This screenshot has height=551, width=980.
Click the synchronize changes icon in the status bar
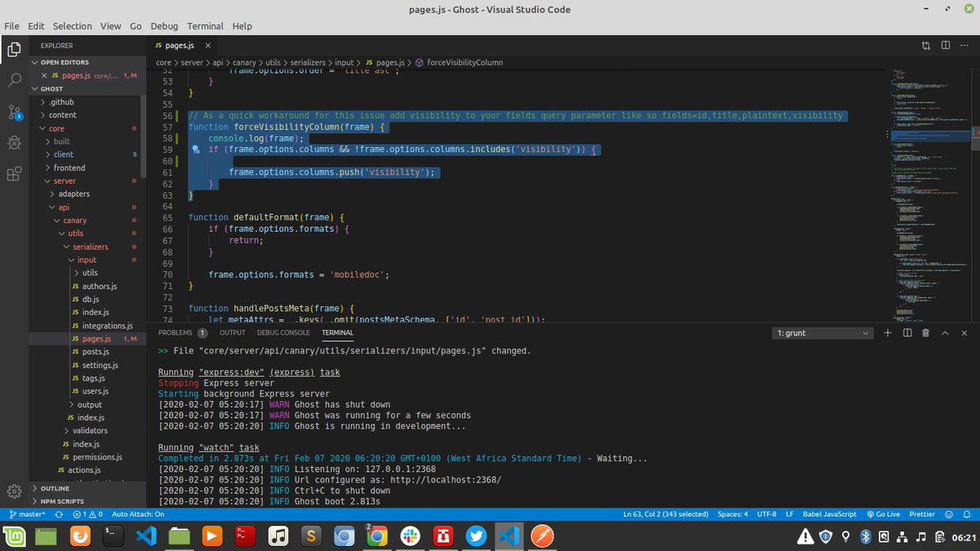[x=59, y=514]
